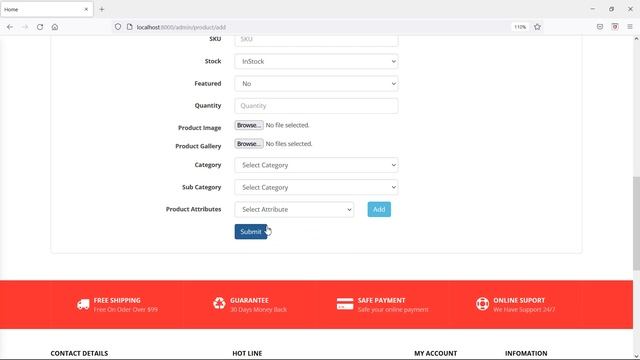Open the Stock dropdown showing InStock
Screen dimensions: 640x360
click(316, 61)
